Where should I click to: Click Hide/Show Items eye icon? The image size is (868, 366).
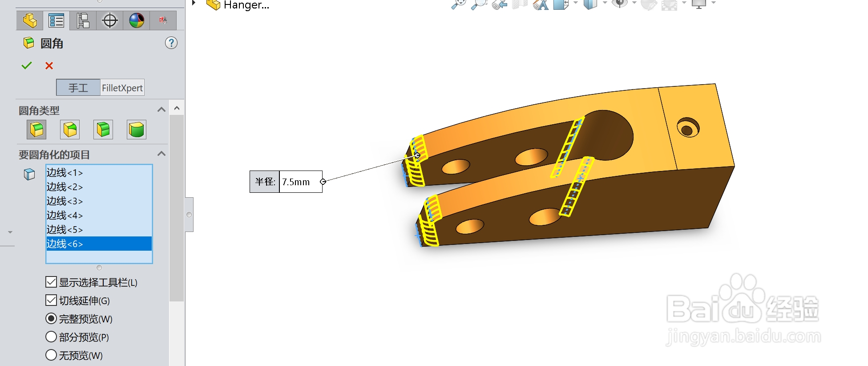[620, 4]
